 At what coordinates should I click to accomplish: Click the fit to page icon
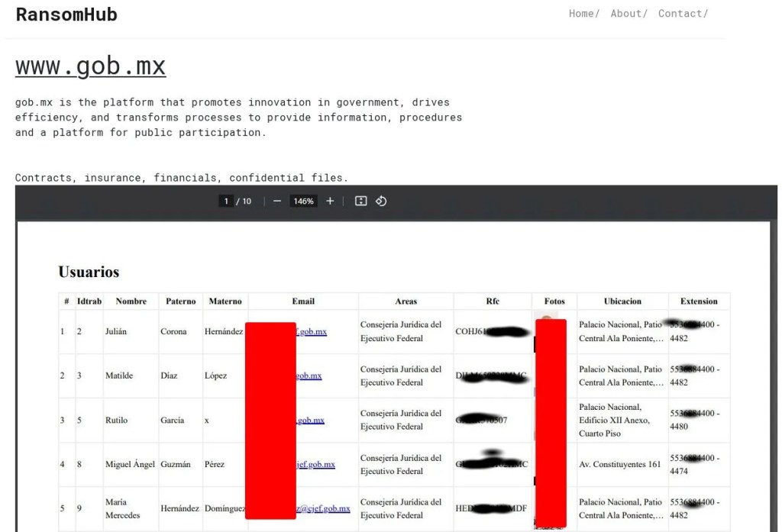point(360,201)
